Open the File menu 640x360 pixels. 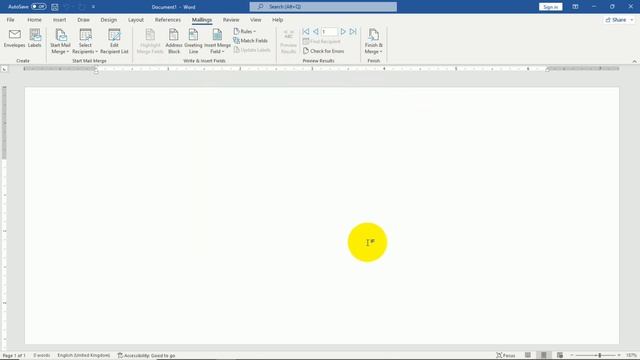(x=10, y=20)
